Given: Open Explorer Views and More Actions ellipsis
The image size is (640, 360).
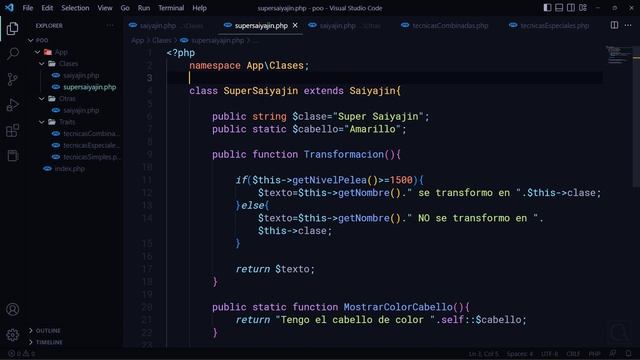Looking at the screenshot, I should [x=110, y=25].
